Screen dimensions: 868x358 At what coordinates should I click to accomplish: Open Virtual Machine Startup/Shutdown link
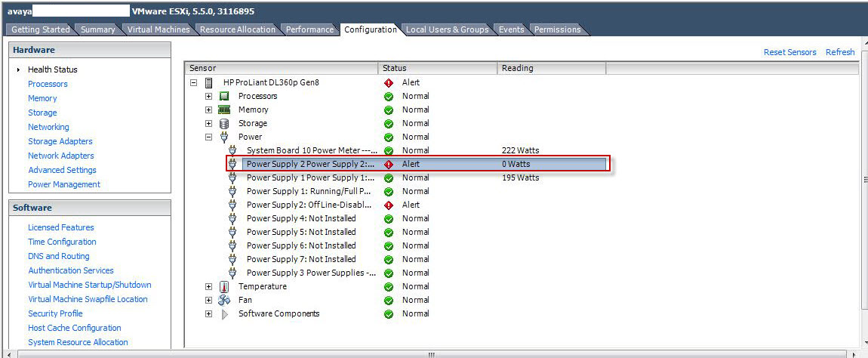point(90,285)
